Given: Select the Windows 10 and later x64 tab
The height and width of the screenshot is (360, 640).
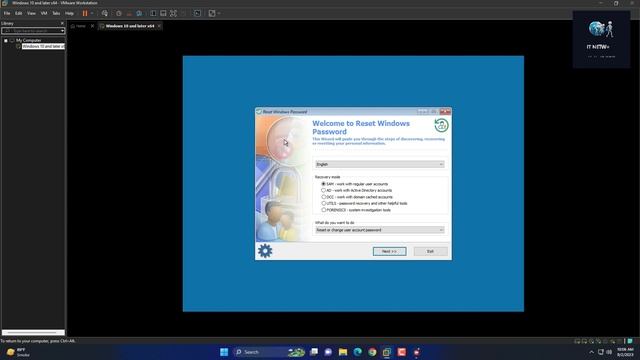Looking at the screenshot, I should pyautogui.click(x=129, y=26).
